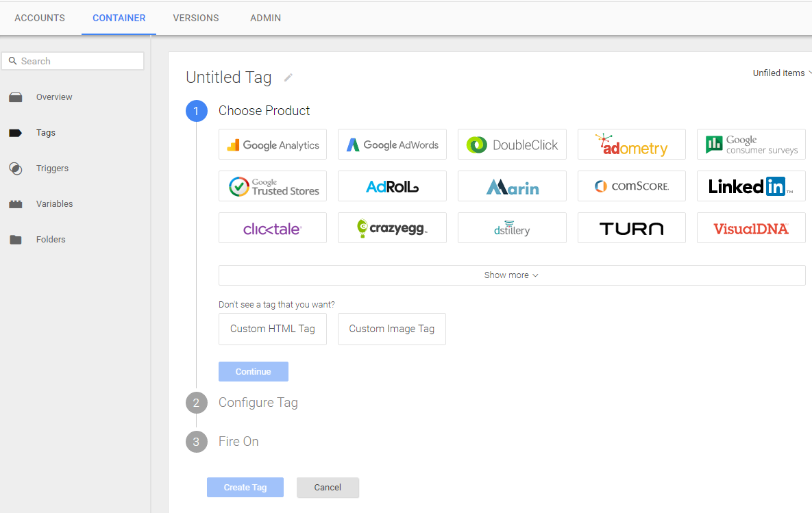
Task: Choose Custom HTML Tag
Action: point(273,329)
